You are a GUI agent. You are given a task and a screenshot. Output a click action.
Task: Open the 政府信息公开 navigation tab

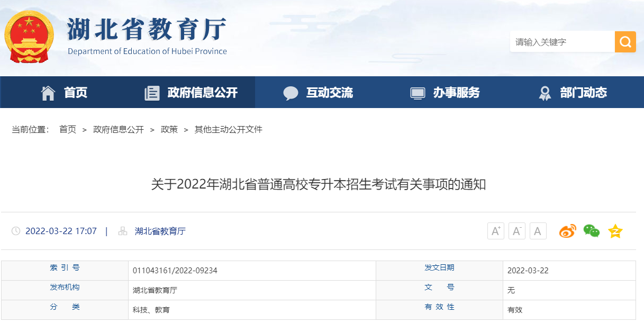coord(191,93)
